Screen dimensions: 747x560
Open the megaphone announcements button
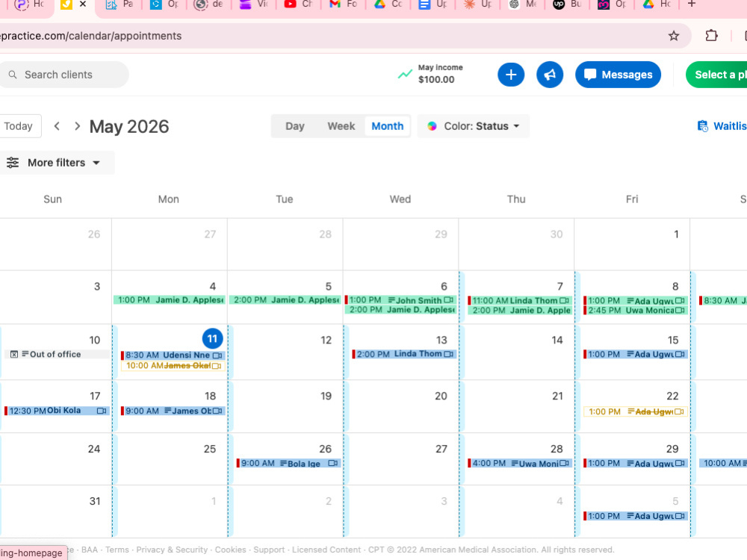[550, 75]
